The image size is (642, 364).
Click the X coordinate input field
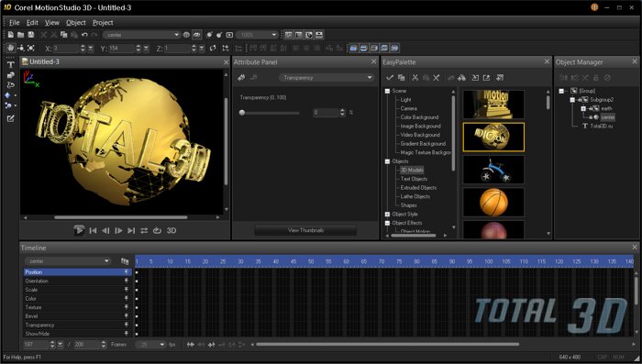tap(65, 49)
